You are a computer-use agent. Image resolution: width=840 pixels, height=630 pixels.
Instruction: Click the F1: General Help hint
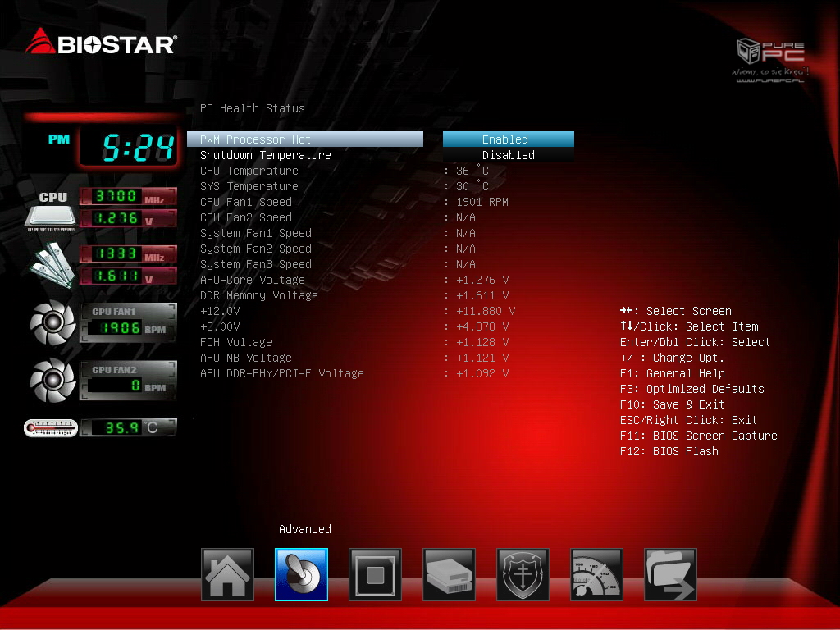coord(673,373)
